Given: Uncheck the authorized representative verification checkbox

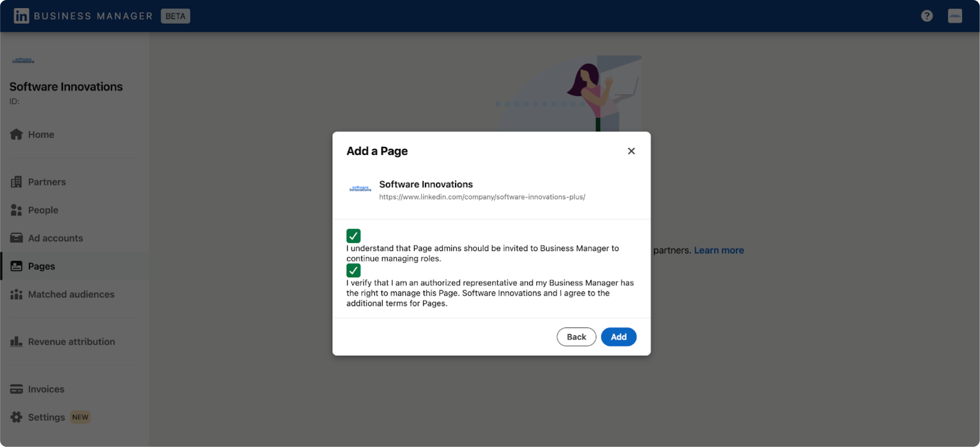Looking at the screenshot, I should point(353,270).
